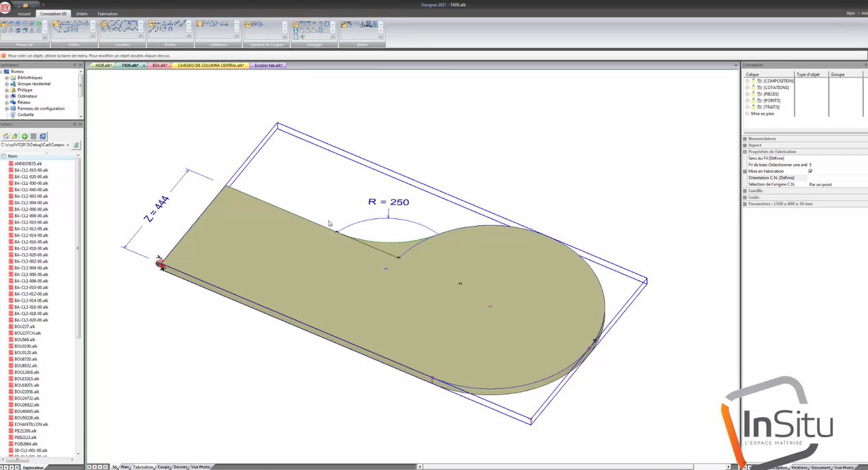Image resolution: width=868 pixels, height=470 pixels.
Task: Refresh the file list beside the path field
Action: (76, 145)
